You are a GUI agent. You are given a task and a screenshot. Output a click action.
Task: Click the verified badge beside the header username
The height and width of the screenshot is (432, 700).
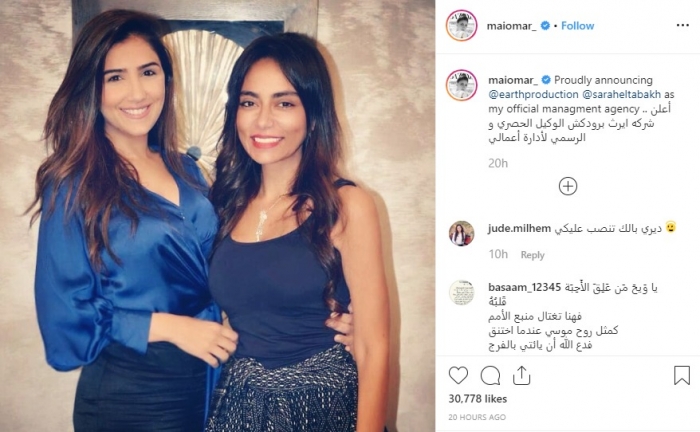tap(545, 26)
